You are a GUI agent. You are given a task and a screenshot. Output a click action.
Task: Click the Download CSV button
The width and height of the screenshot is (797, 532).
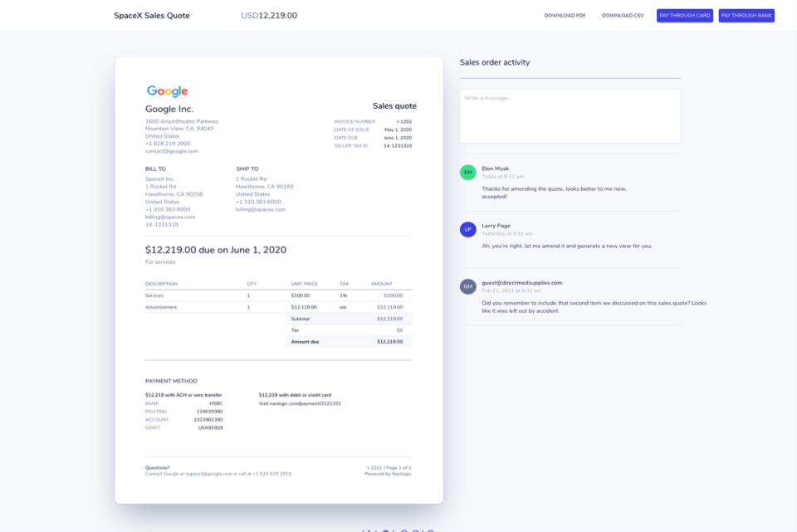(x=623, y=16)
